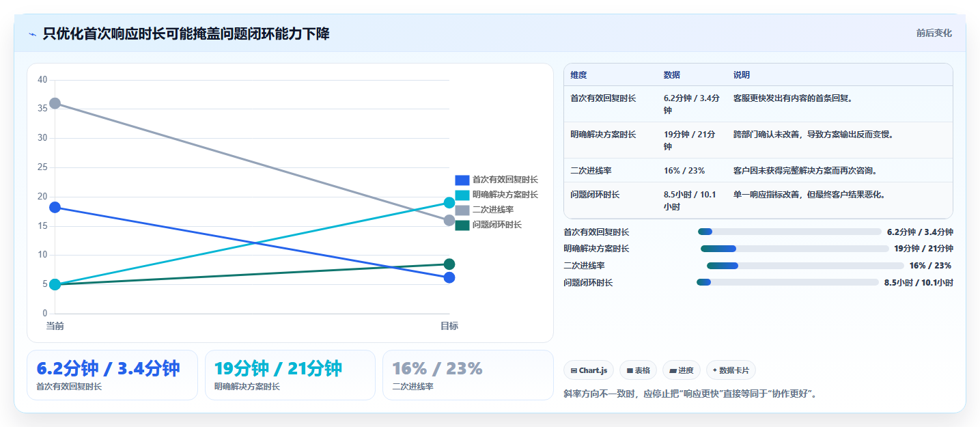This screenshot has height=427, width=980.
Task: Select the 数据卡片 chip
Action: tap(731, 370)
